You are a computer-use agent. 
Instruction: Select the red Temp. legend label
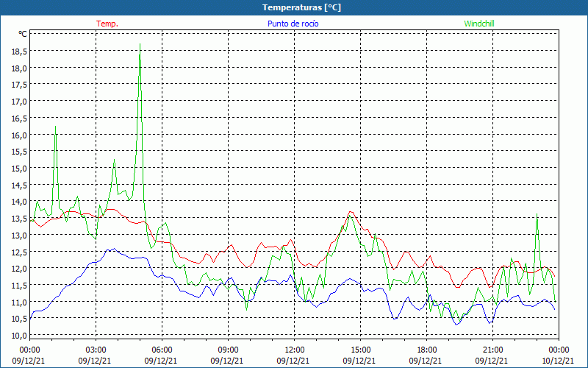tap(107, 24)
